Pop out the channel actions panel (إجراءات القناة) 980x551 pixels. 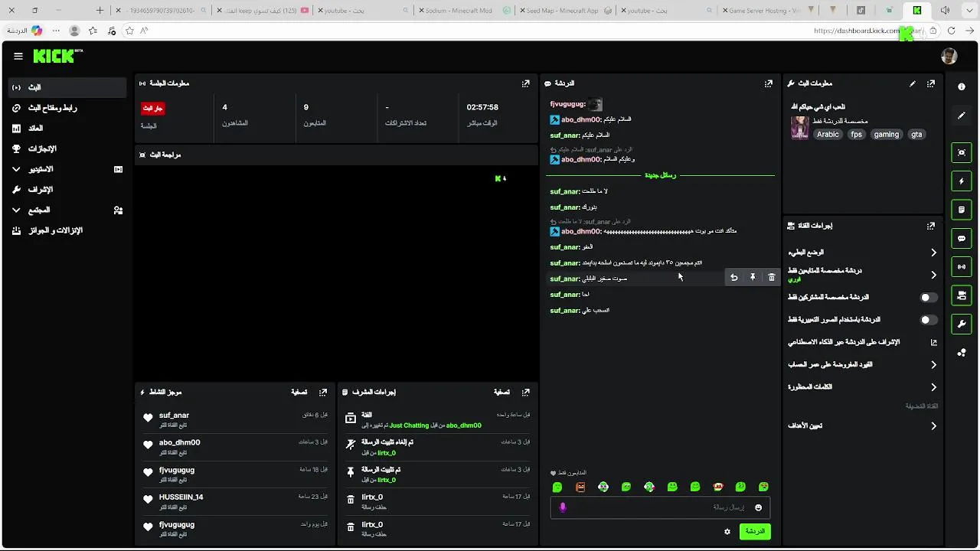[931, 226]
